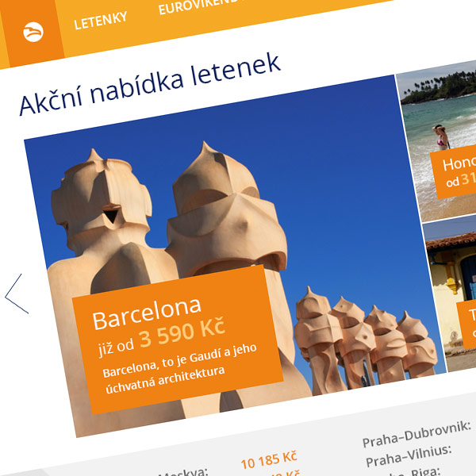Select the Moskva route link

pos(183,472)
